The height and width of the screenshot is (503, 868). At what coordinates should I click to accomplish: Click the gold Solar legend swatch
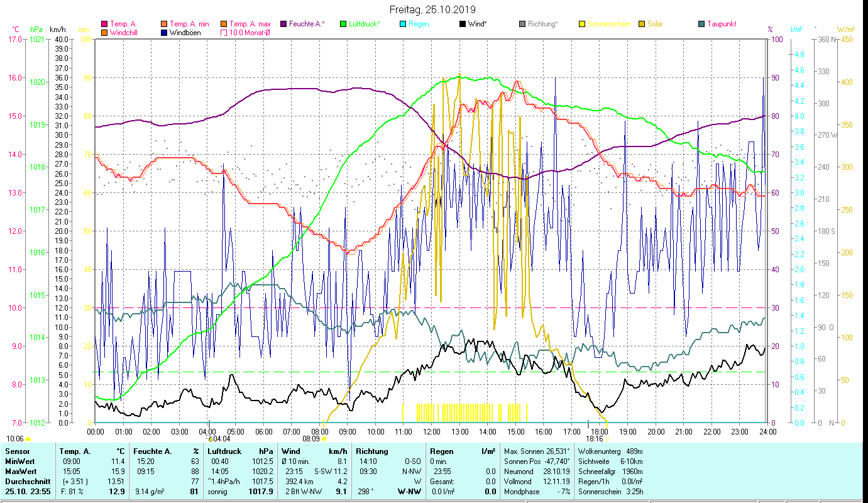click(642, 25)
